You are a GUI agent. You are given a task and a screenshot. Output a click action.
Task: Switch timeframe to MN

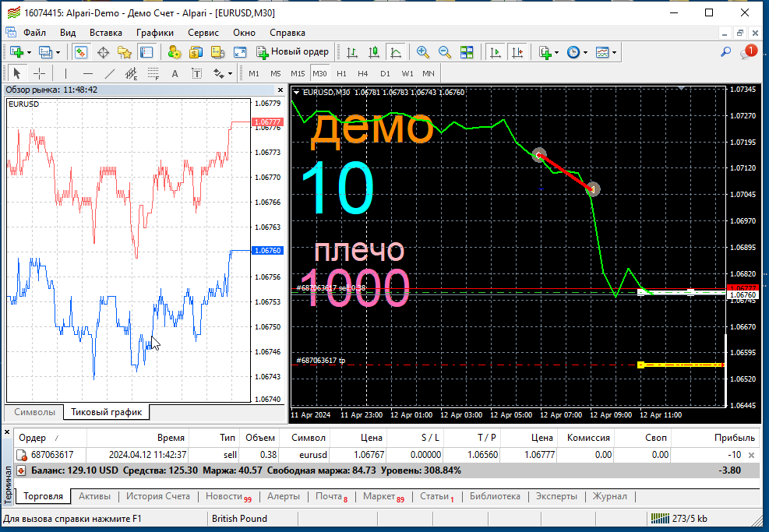tap(429, 73)
